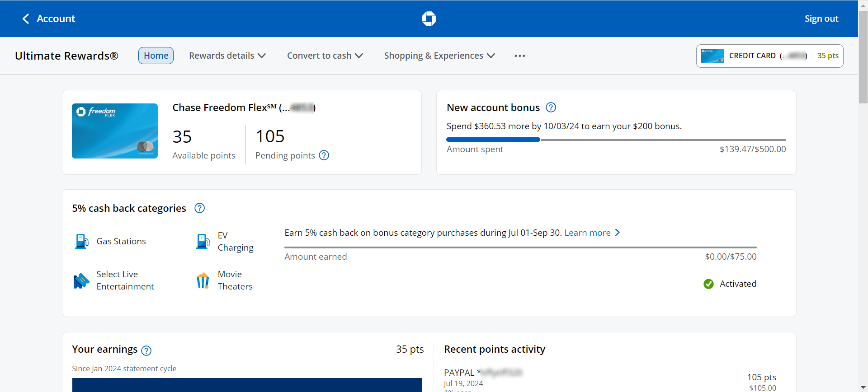The height and width of the screenshot is (392, 868).
Task: Click the Gas Stations pump icon
Action: point(82,241)
